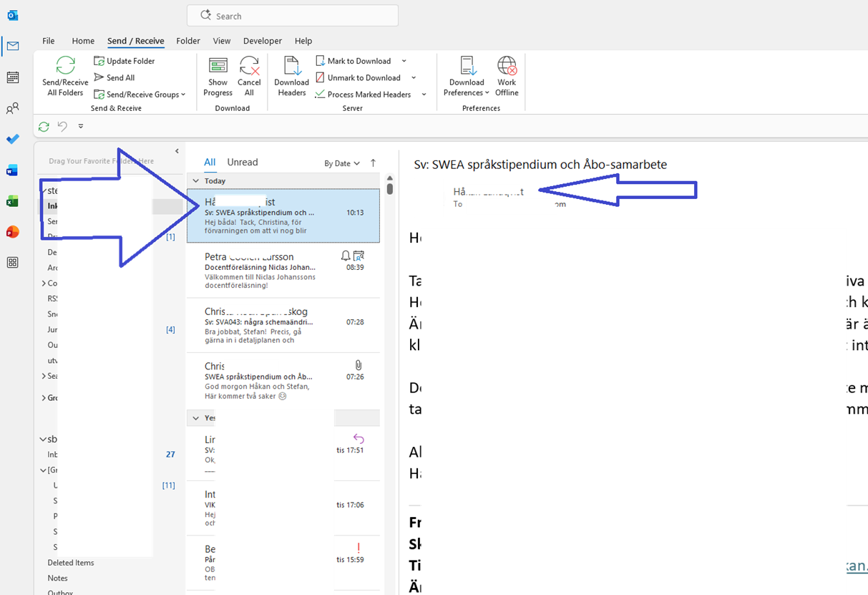This screenshot has width=868, height=595.
Task: Open Mark to Download dropdown arrow
Action: coord(404,61)
